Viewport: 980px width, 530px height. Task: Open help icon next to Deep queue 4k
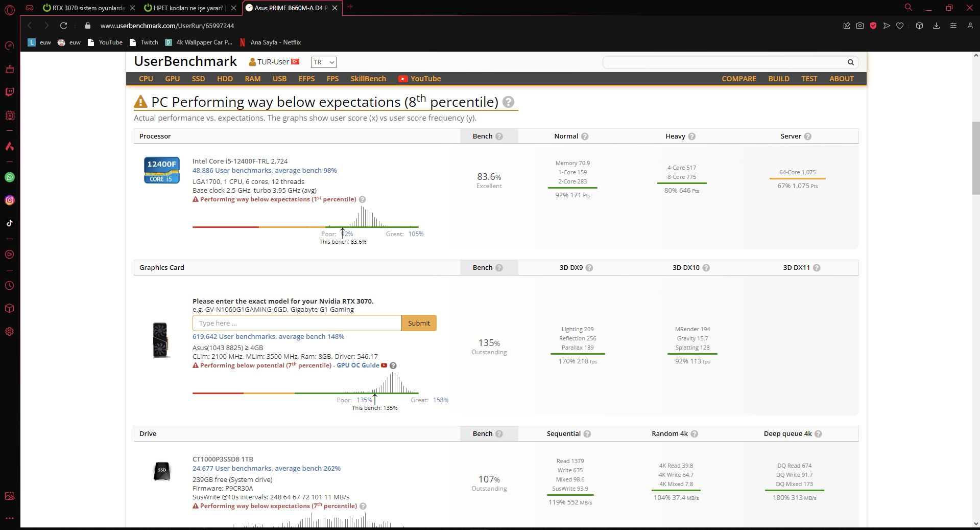818,434
